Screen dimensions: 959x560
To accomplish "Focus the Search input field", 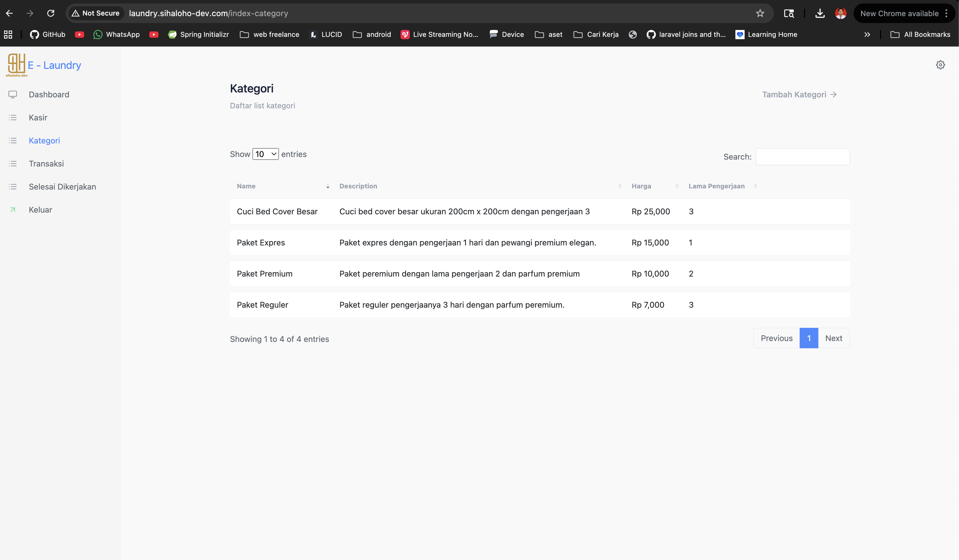I will (803, 157).
